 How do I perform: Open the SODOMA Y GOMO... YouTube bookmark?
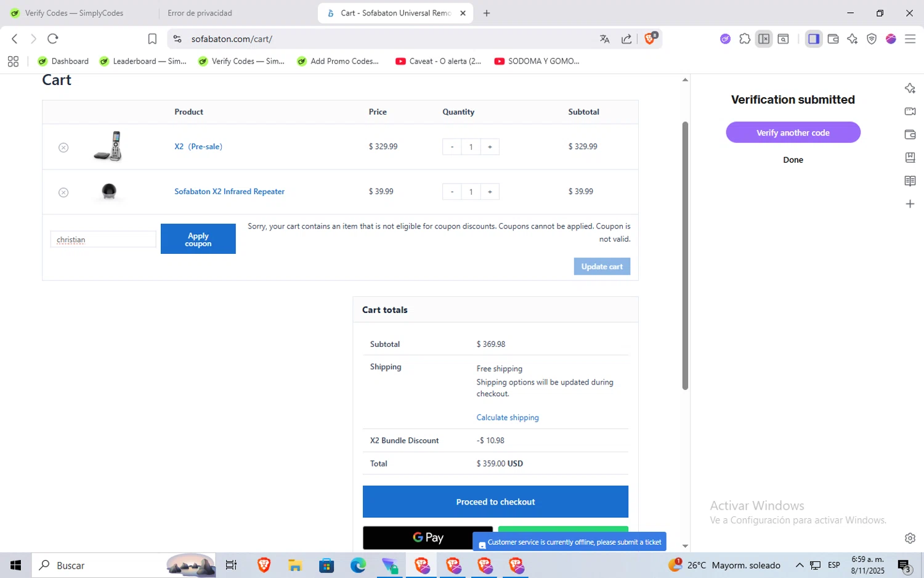[537, 61]
